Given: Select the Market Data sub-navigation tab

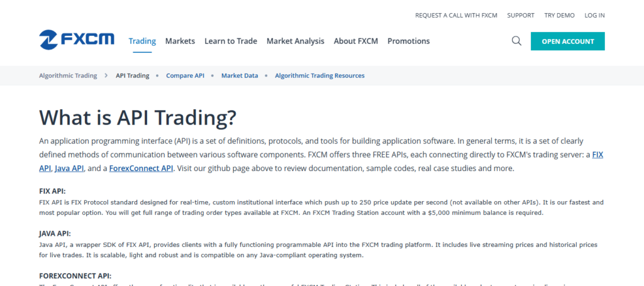Looking at the screenshot, I should click(240, 75).
